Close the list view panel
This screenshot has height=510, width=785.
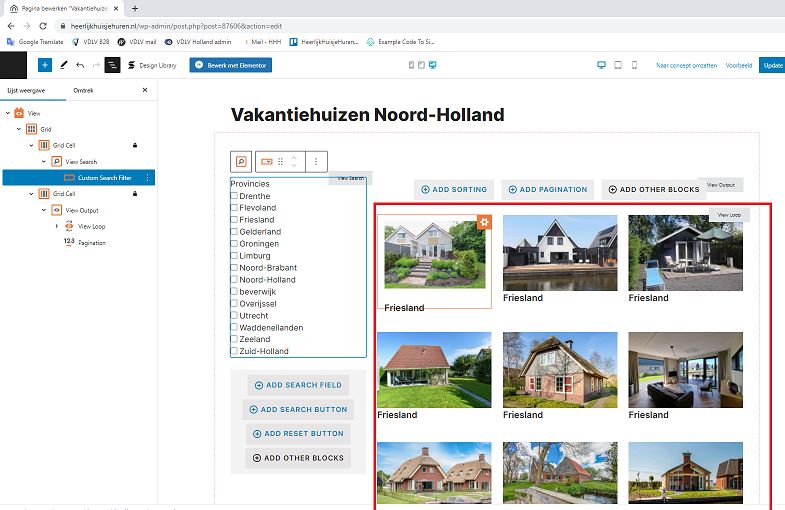pos(145,90)
